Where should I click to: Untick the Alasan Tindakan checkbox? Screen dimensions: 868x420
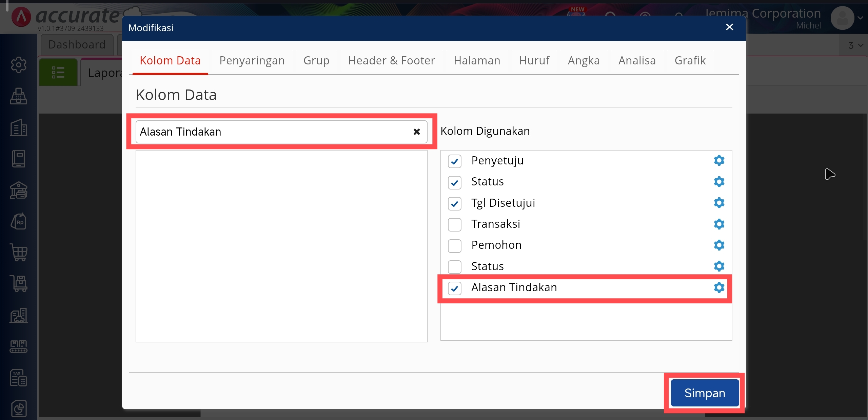click(454, 288)
